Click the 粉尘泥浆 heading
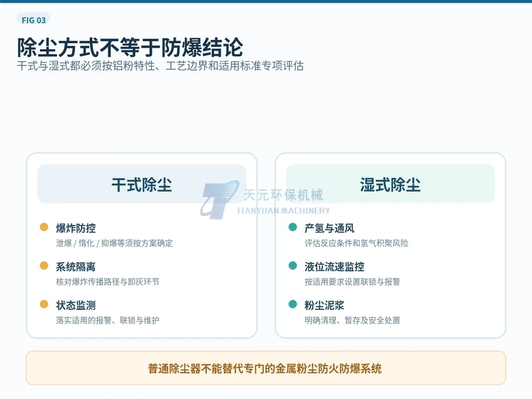The image size is (532, 399). click(x=324, y=305)
